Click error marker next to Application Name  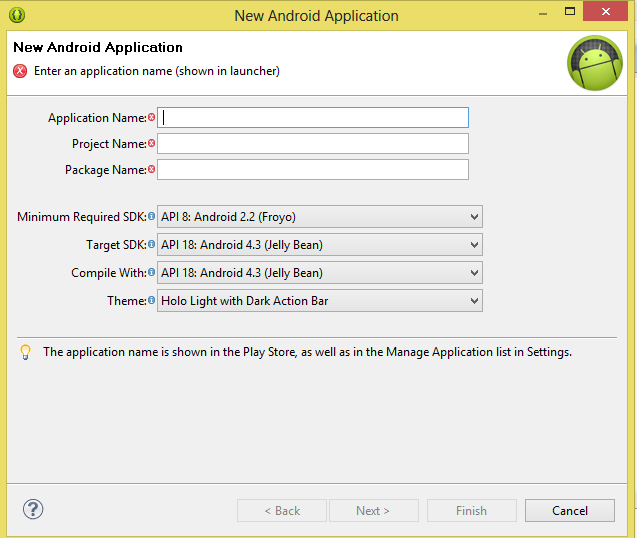click(152, 117)
